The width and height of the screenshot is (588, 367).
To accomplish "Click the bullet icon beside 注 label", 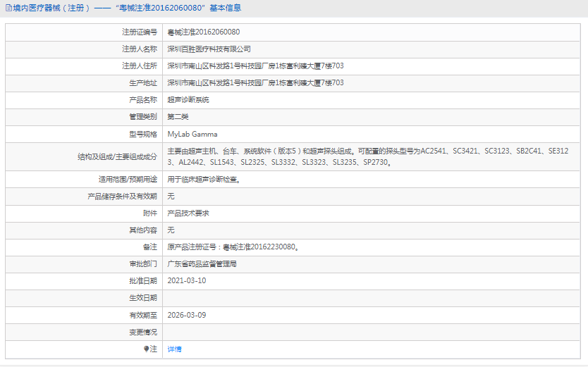I will pyautogui.click(x=146, y=349).
